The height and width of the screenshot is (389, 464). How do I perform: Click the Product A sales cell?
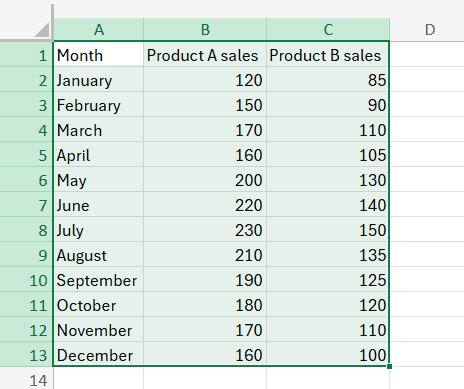point(205,54)
